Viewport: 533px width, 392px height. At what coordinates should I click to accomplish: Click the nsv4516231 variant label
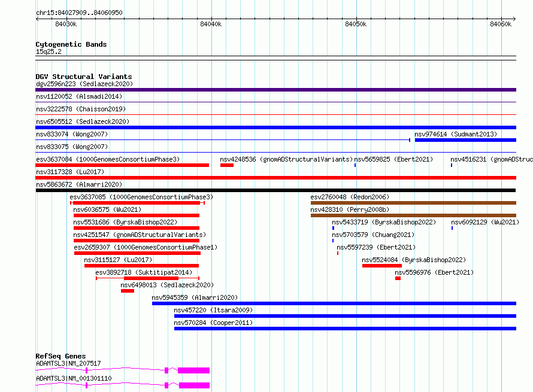[x=492, y=159]
